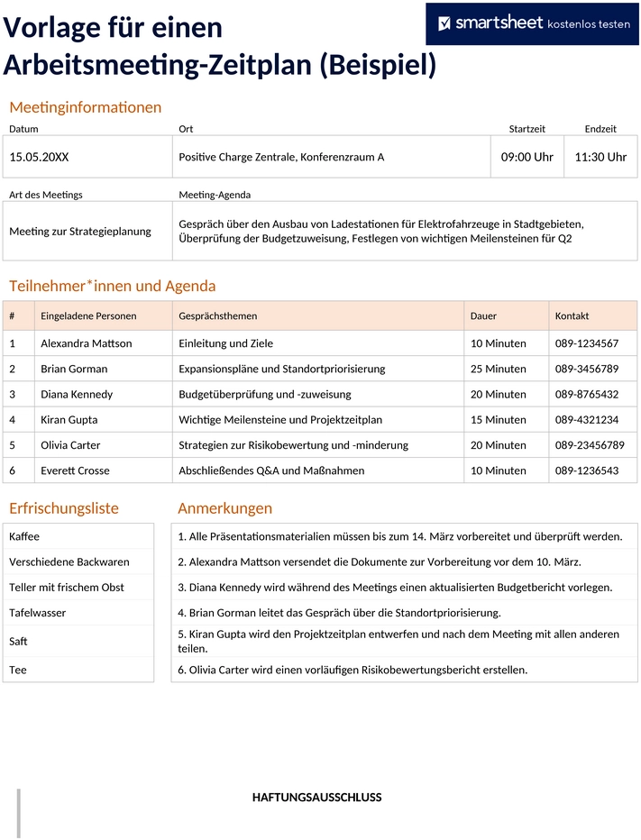Screen dimensions: 641x840
Task: Click the 'Anmerkungen' heading
Action: pyautogui.click(x=225, y=507)
